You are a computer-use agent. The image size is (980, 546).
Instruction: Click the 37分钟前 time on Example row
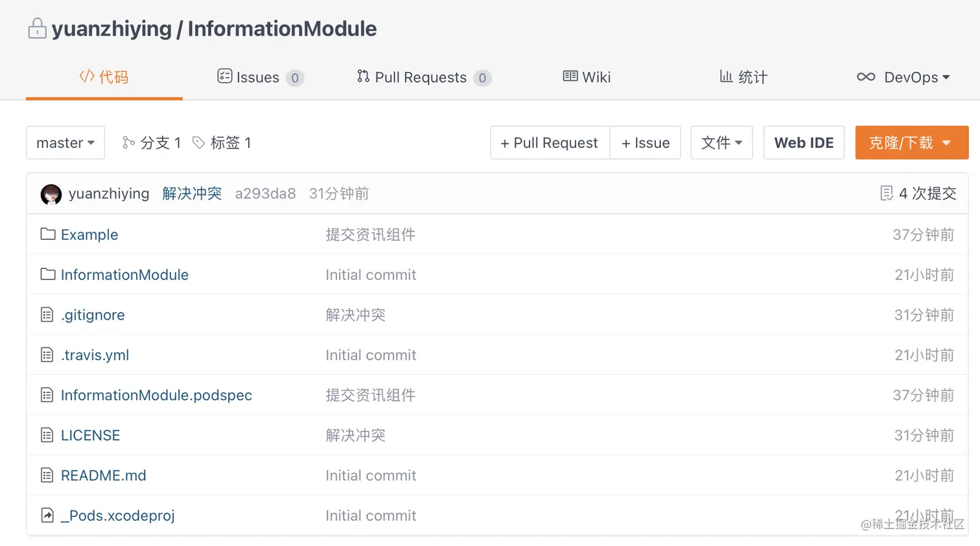(924, 235)
